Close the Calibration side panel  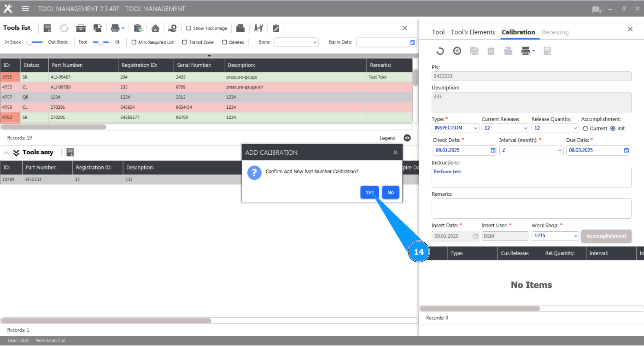point(630,29)
